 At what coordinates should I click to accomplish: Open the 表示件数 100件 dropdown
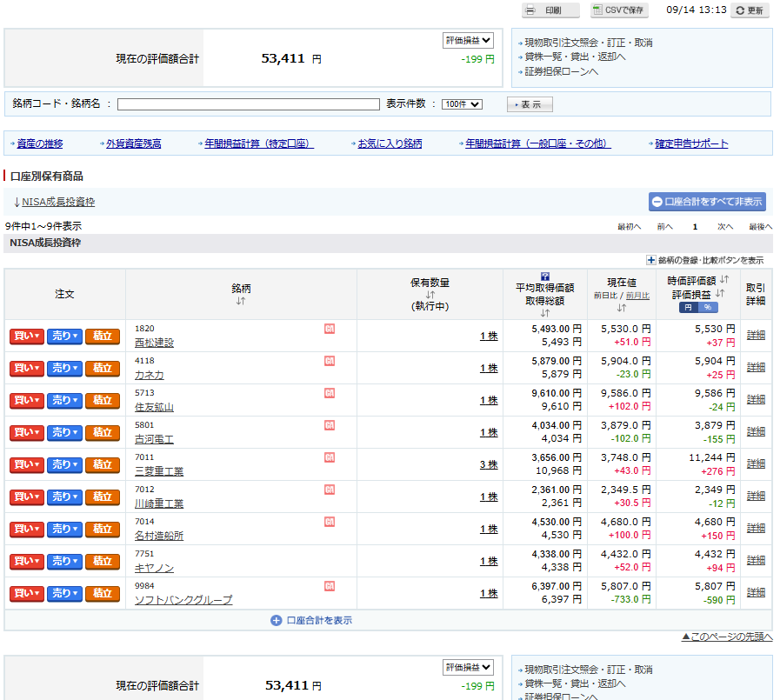coord(462,104)
